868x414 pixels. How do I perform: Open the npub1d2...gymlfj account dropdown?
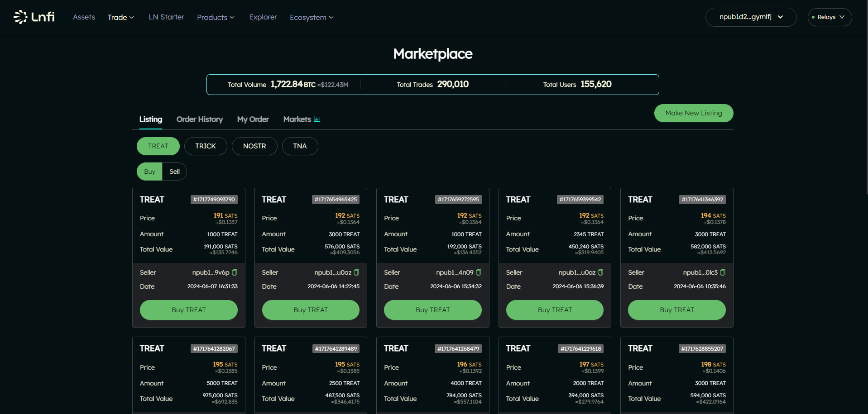751,17
